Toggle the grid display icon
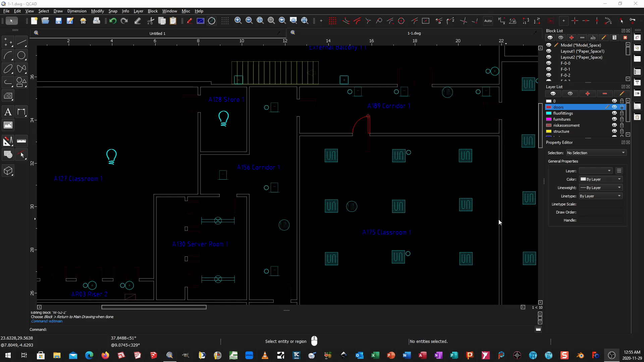This screenshot has width=644, height=362. (x=225, y=21)
